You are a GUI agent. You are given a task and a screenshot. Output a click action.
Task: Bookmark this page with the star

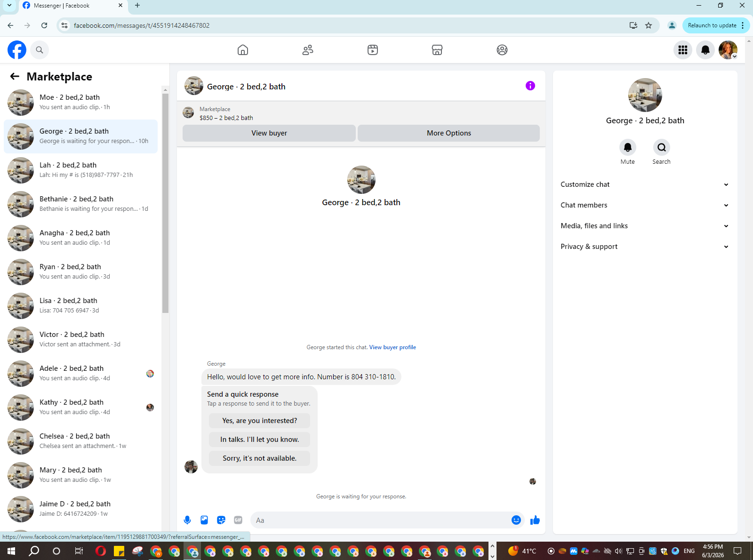pyautogui.click(x=649, y=25)
